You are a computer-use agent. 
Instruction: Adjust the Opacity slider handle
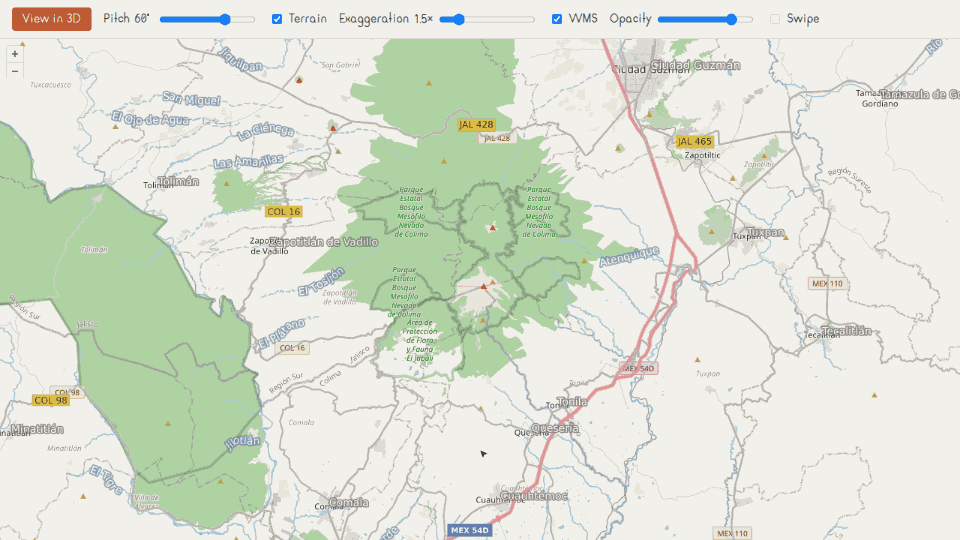tap(731, 20)
